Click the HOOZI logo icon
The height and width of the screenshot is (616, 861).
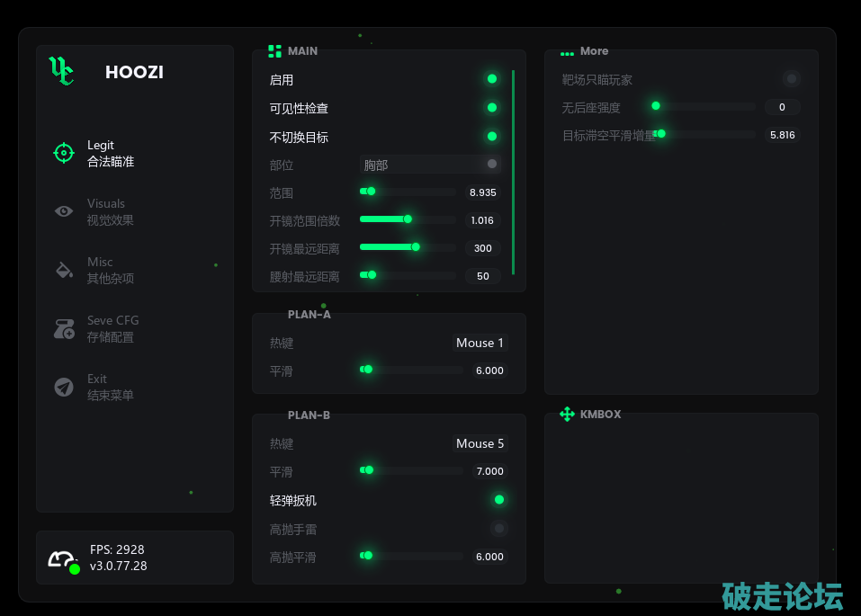pos(61,71)
